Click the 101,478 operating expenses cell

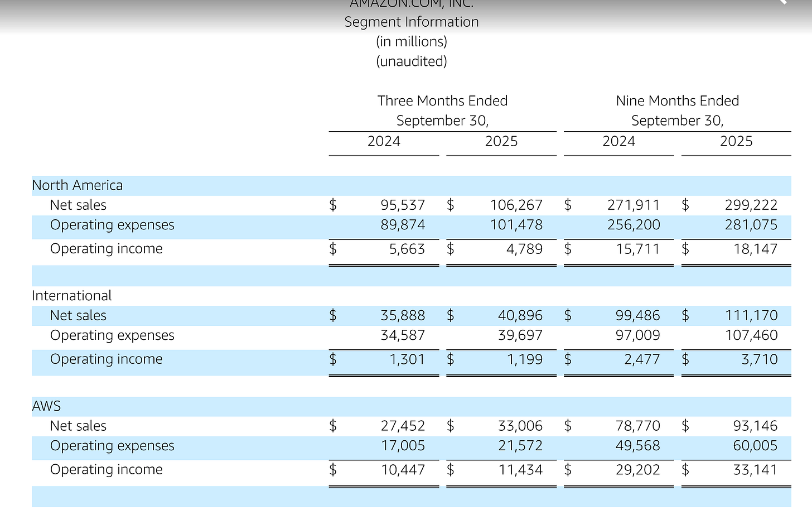pos(516,225)
